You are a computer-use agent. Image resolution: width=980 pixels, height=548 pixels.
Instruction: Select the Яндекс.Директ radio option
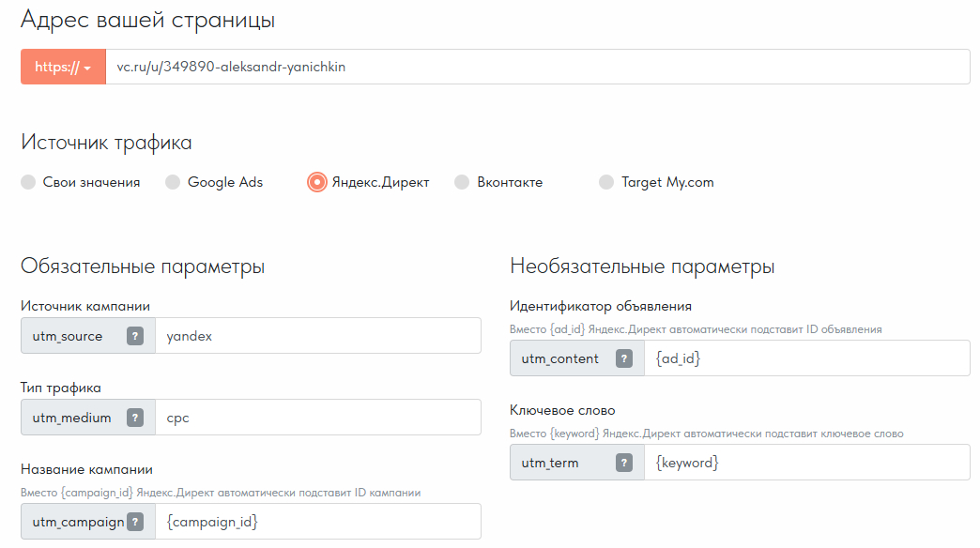point(317,182)
